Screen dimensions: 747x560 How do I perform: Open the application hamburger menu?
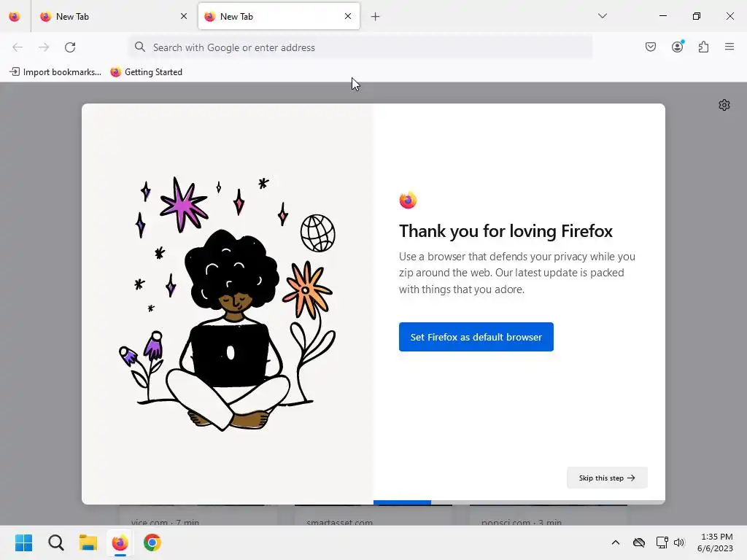[x=729, y=47]
